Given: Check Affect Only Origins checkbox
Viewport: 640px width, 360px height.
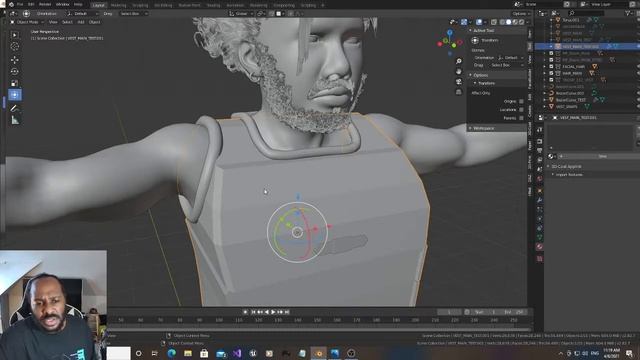Looking at the screenshot, I should coord(521,101).
